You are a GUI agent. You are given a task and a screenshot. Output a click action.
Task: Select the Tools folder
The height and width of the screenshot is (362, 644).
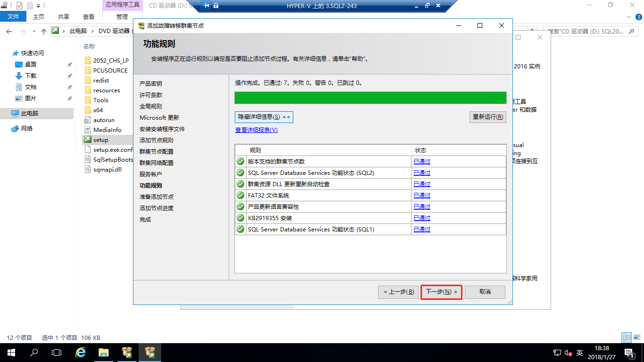point(97,100)
